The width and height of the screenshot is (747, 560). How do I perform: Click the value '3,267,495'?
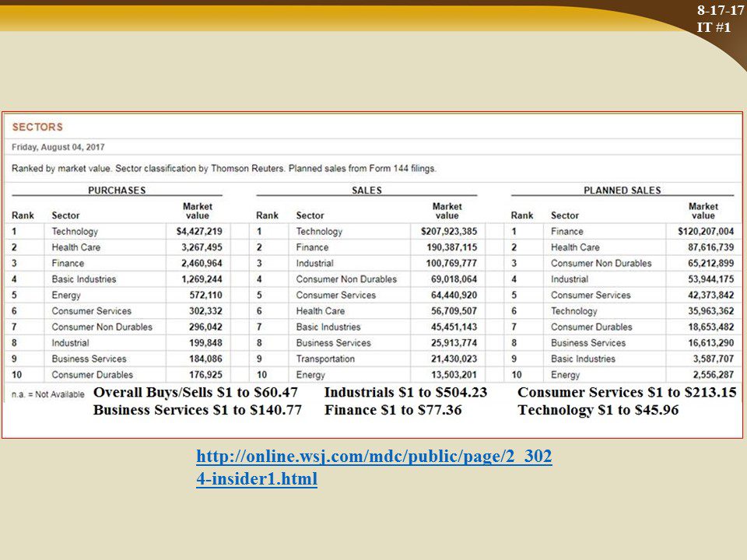pos(202,247)
